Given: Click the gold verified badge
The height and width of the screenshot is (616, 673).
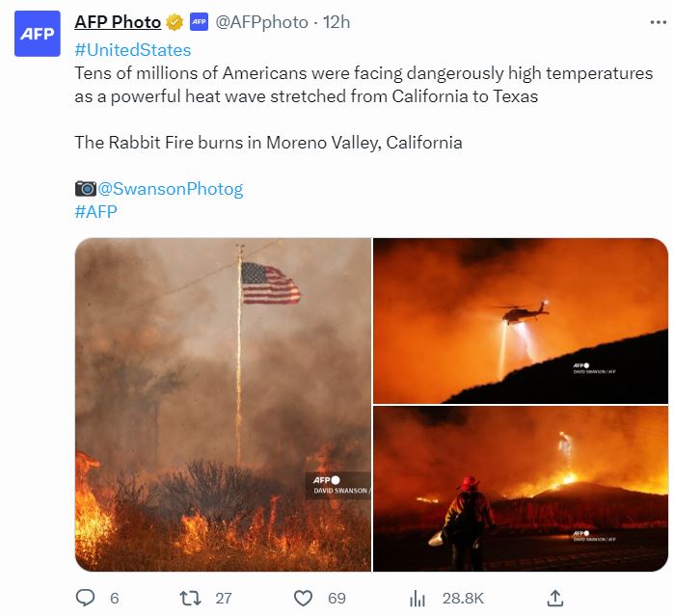Looking at the screenshot, I should point(175,22).
